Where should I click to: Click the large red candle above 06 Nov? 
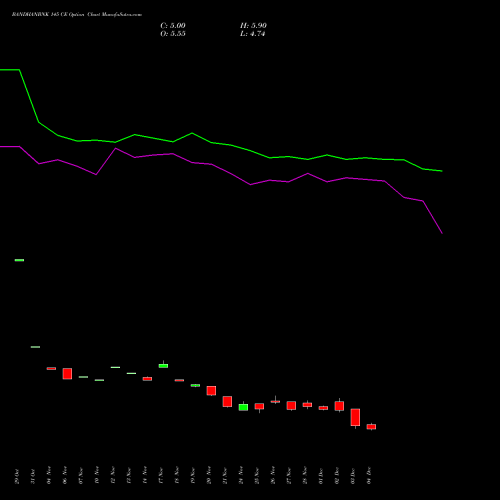coord(67,374)
